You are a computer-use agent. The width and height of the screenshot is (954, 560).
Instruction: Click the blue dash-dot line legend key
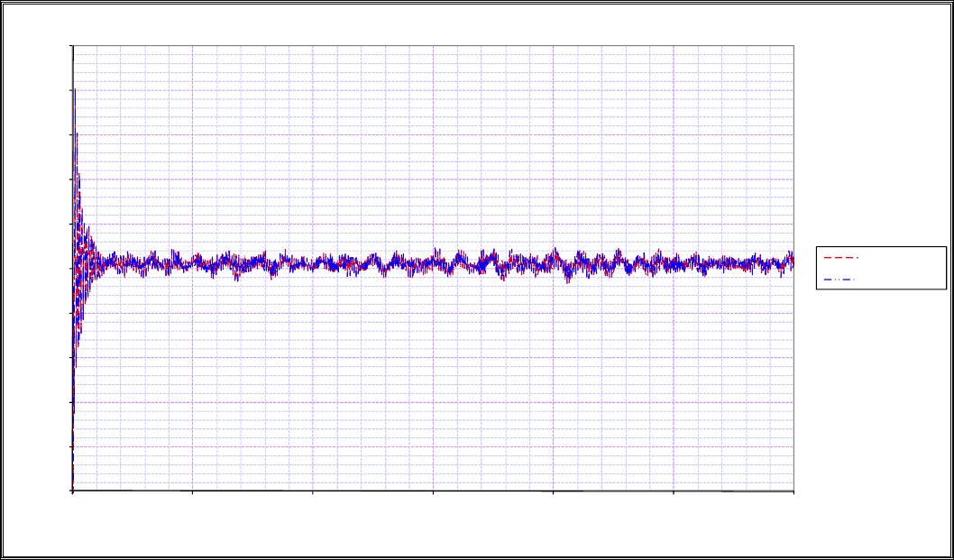[840, 280]
